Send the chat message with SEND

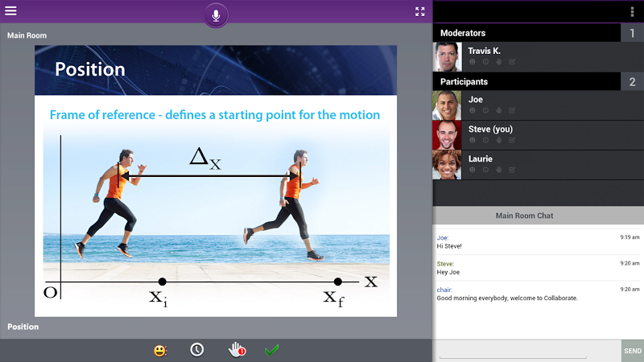633,351
